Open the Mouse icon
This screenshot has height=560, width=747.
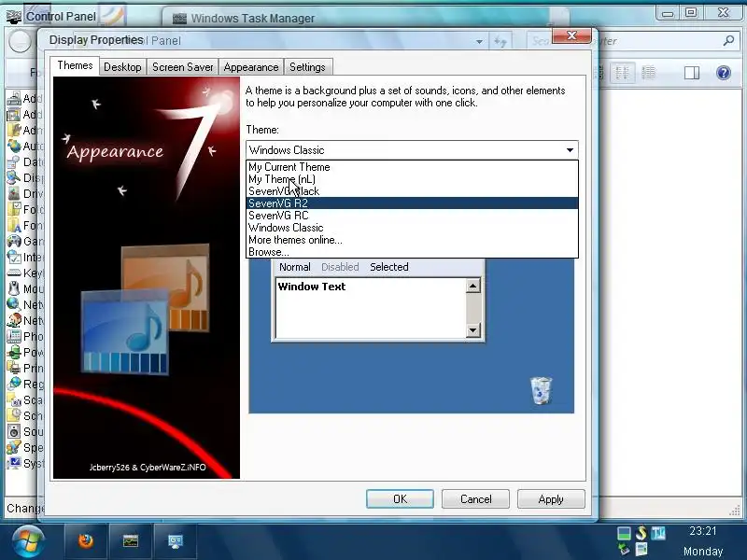pyautogui.click(x=14, y=288)
